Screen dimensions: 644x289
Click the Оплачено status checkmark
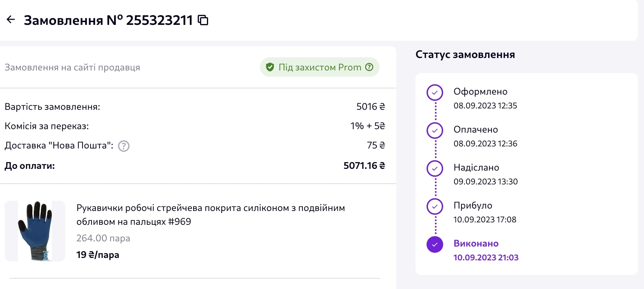(x=435, y=131)
